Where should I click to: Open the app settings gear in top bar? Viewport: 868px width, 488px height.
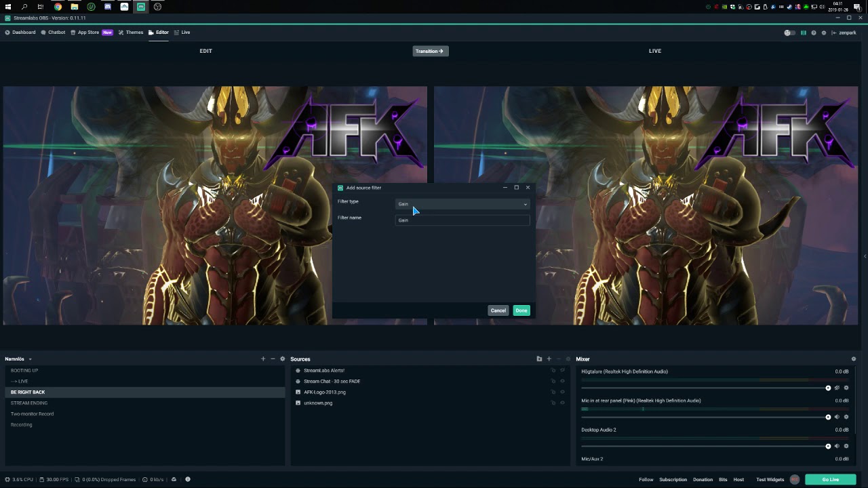click(x=824, y=33)
